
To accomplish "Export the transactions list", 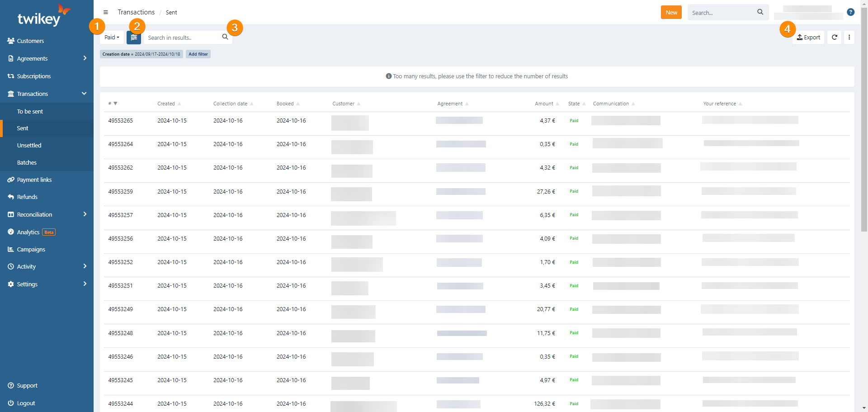I will coord(808,38).
